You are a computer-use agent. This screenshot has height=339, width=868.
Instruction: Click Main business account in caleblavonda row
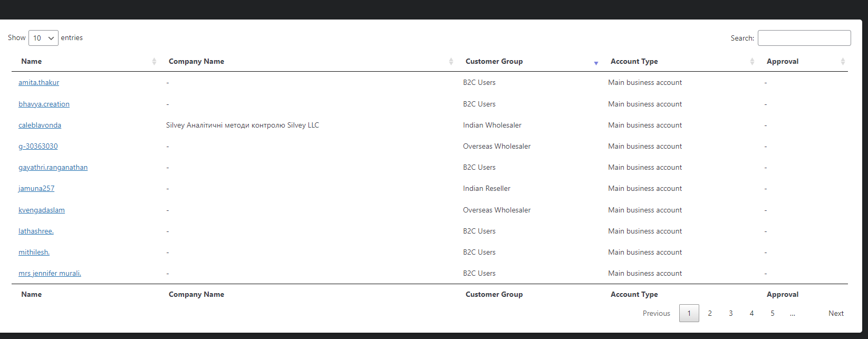coord(645,125)
